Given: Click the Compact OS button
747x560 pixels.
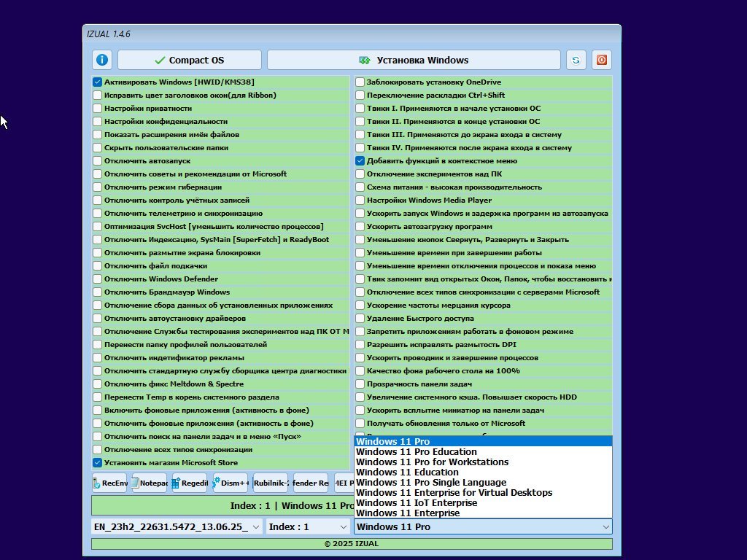Looking at the screenshot, I should (190, 60).
